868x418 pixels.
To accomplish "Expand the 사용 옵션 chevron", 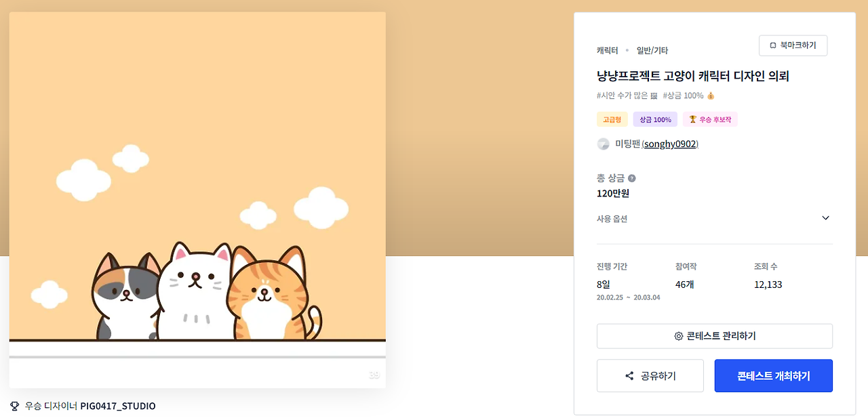I will tap(825, 218).
